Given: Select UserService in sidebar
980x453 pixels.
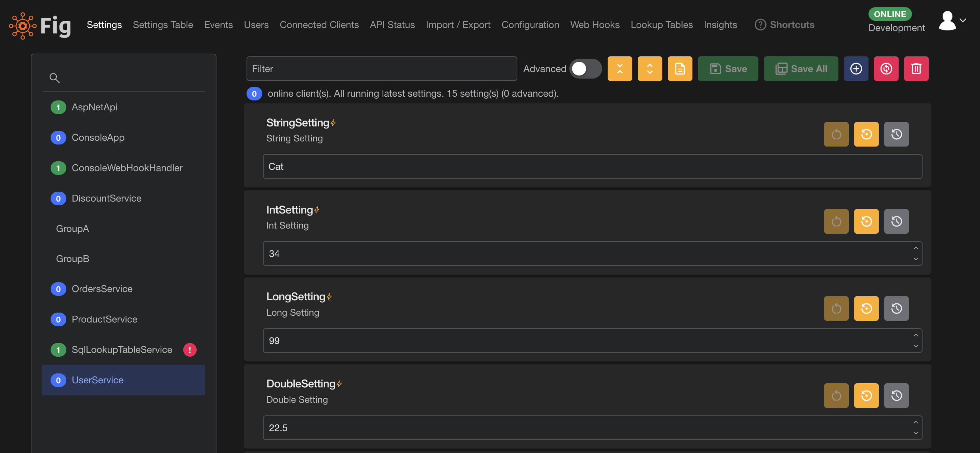Looking at the screenshot, I should click(124, 380).
